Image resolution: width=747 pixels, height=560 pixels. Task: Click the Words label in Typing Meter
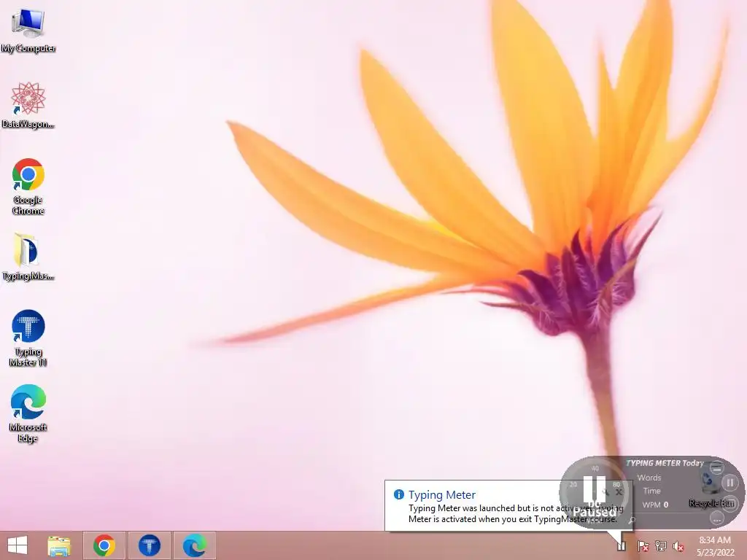[649, 477]
